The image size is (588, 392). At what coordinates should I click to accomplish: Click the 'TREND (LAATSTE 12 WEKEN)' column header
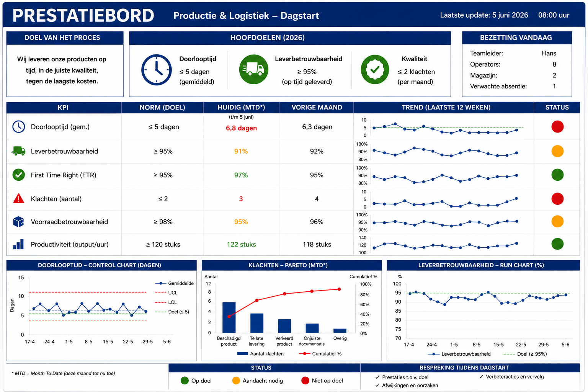pyautogui.click(x=446, y=108)
